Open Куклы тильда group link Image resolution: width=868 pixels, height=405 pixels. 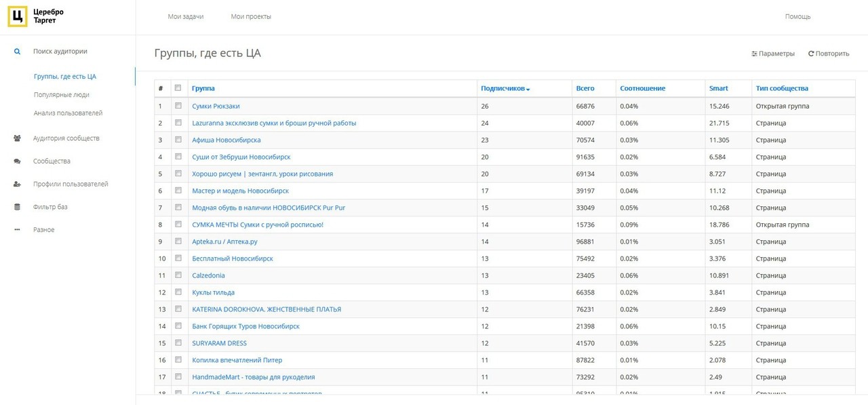click(213, 293)
